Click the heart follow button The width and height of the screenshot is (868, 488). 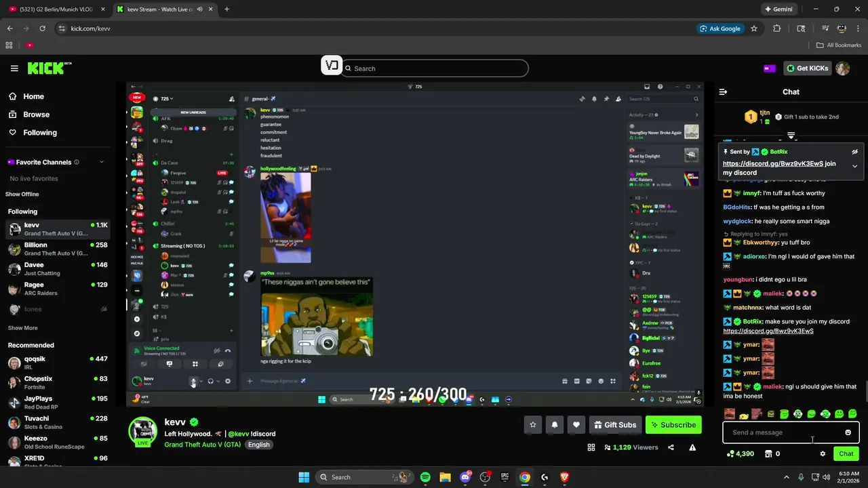click(x=576, y=425)
